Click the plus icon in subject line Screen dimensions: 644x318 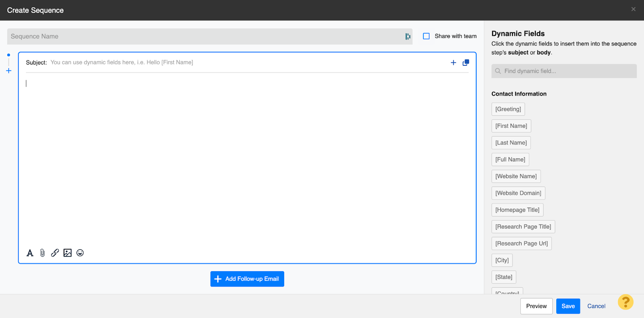click(x=453, y=62)
